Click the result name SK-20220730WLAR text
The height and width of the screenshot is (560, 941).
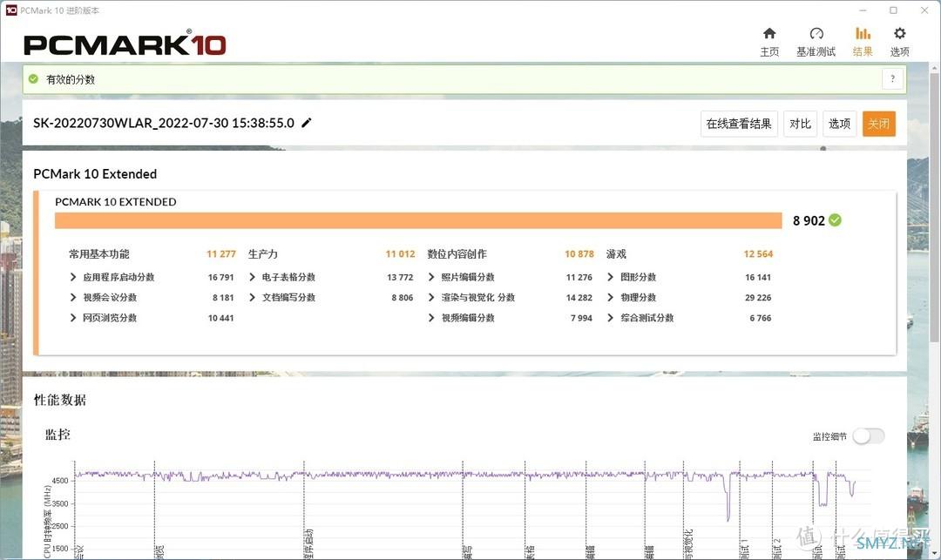[x=163, y=123]
